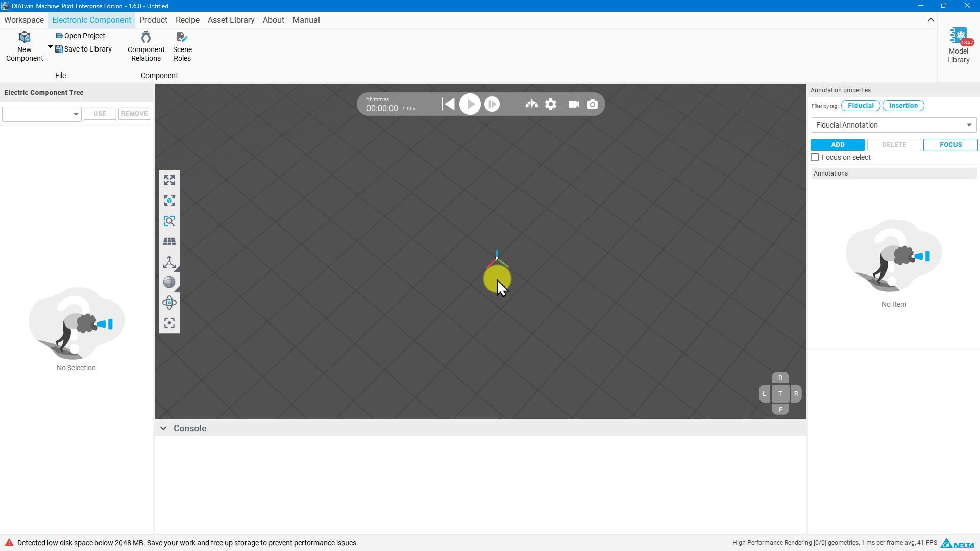Click Open Project
Screen dimensions: 980x551
click(81, 36)
